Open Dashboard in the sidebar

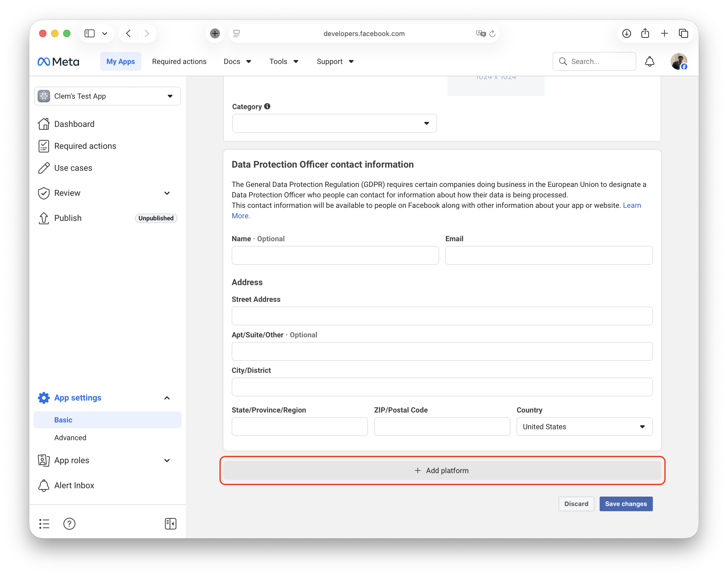click(x=74, y=124)
